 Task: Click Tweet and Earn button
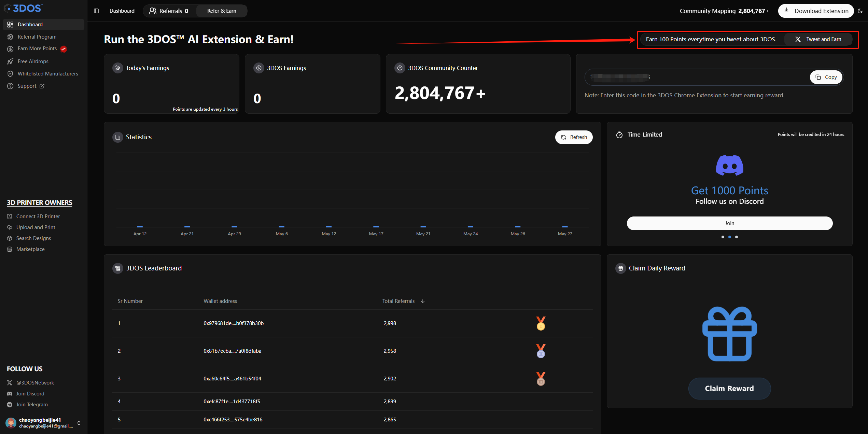pos(818,39)
